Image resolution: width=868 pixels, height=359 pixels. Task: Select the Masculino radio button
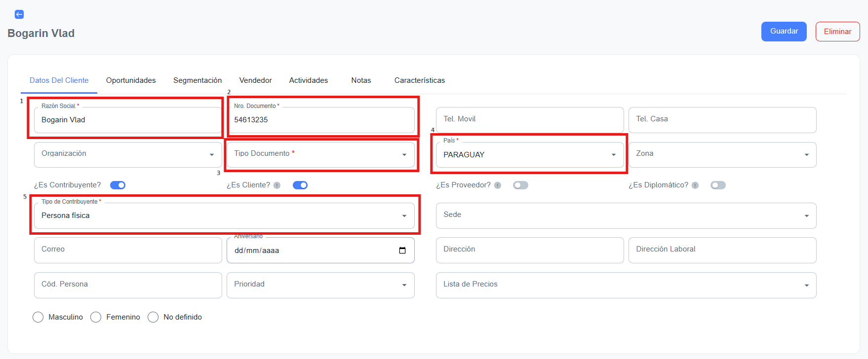(x=38, y=317)
